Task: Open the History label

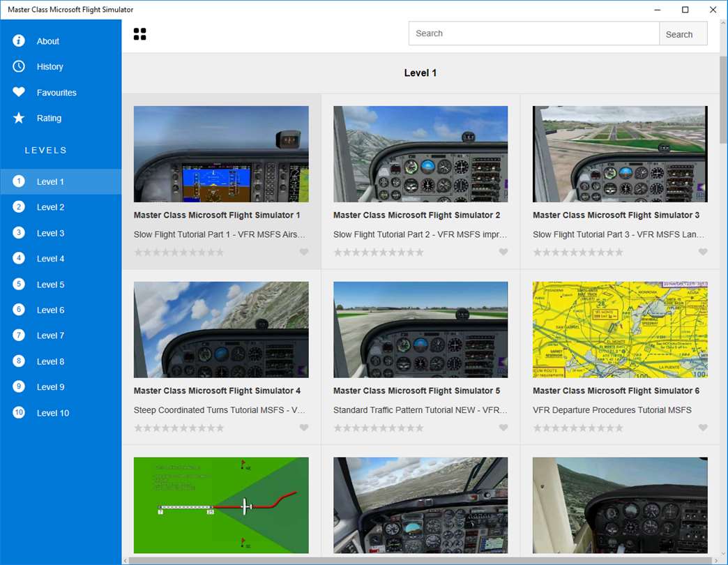Action: [x=50, y=67]
